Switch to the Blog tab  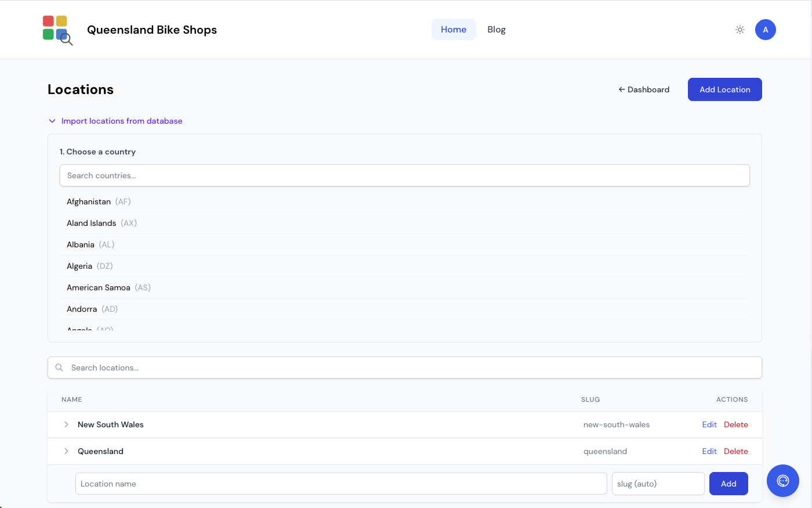coord(496,29)
